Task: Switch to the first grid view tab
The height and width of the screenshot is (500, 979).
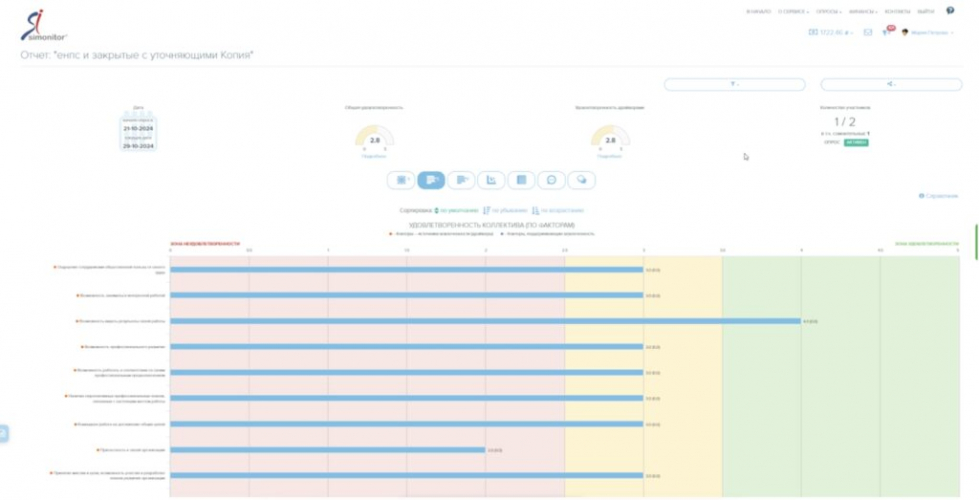Action: point(401,180)
